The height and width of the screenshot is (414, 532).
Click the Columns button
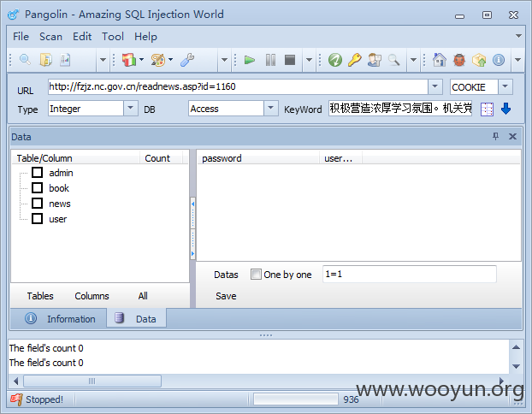click(92, 296)
